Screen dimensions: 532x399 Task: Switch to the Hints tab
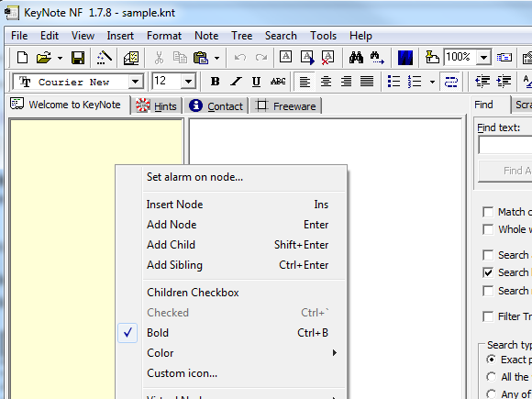(x=157, y=105)
